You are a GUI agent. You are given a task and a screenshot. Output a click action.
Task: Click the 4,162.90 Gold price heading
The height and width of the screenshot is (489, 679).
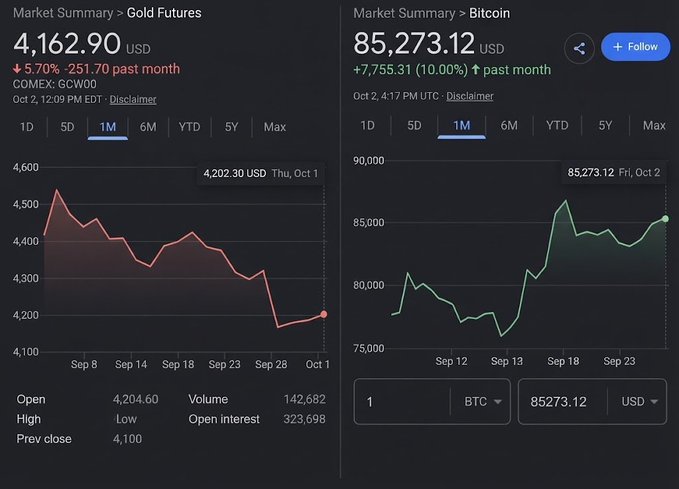pyautogui.click(x=67, y=44)
